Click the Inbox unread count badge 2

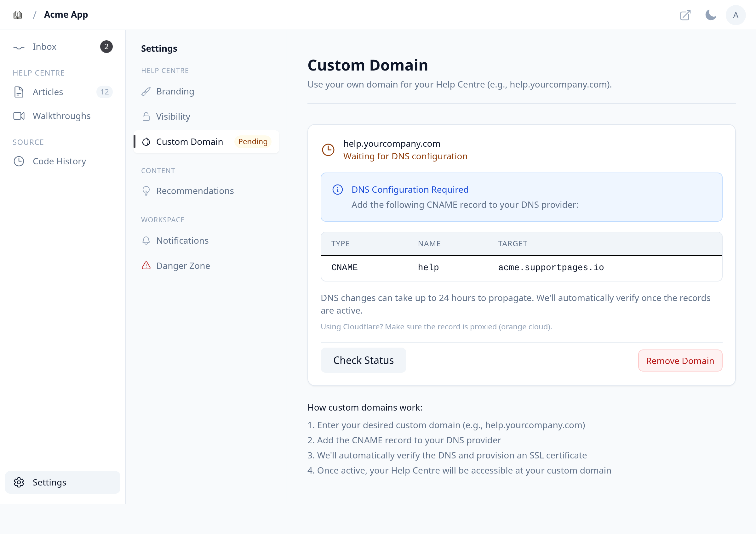pos(106,47)
